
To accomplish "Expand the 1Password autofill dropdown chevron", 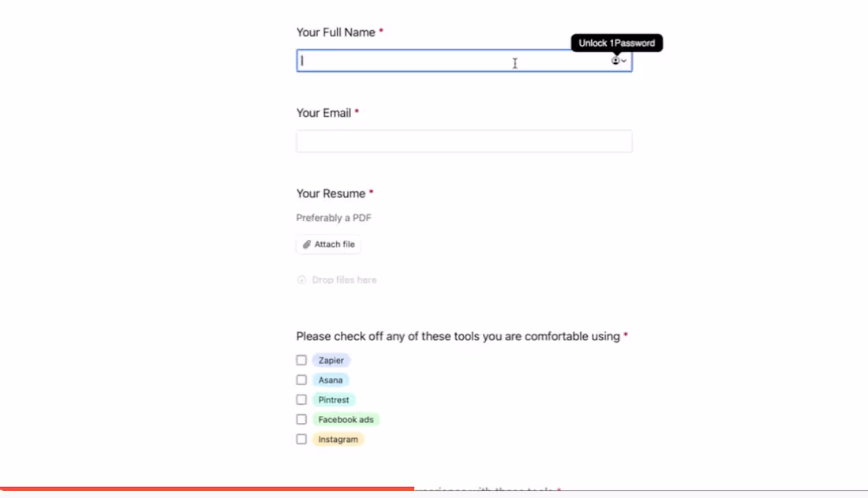I will (x=623, y=61).
